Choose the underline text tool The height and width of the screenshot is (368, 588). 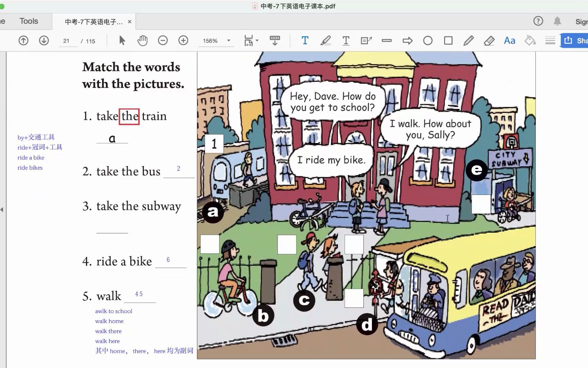tap(346, 41)
